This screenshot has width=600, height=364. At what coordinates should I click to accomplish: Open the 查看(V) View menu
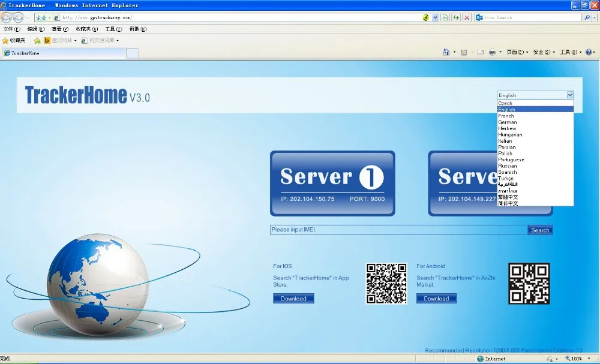click(x=59, y=29)
